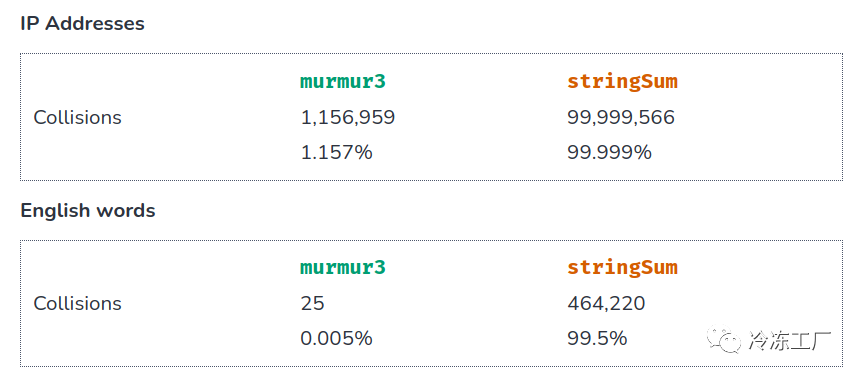
Task: Select murmur3 header in IP Addresses table
Action: point(343,82)
